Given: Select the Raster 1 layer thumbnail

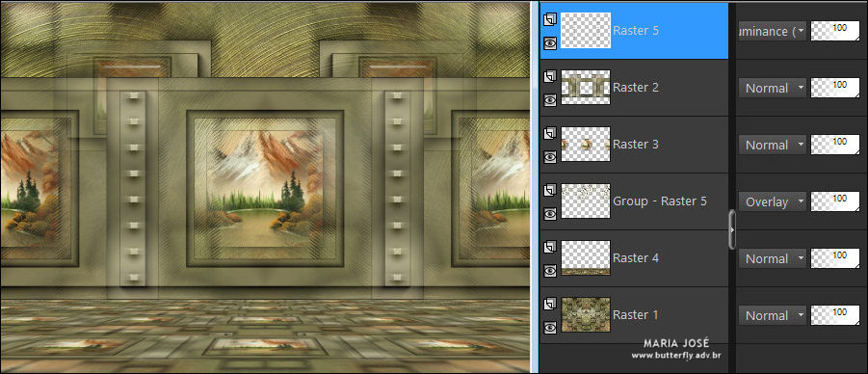Looking at the screenshot, I should tap(586, 314).
